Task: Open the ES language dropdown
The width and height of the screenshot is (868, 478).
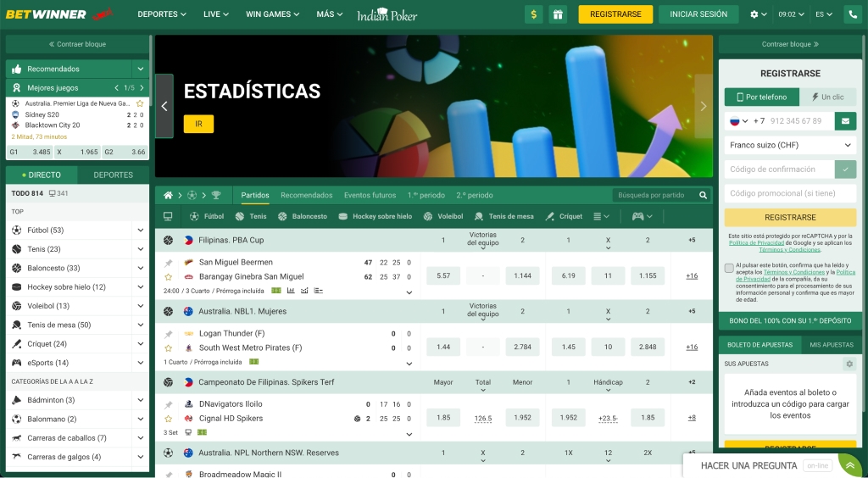Action: point(822,14)
